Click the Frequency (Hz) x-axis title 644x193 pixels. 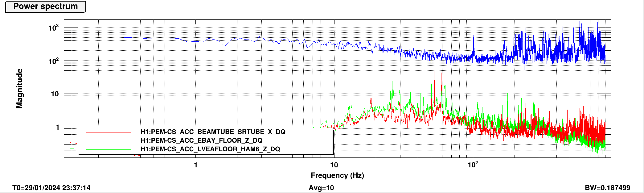point(337,175)
